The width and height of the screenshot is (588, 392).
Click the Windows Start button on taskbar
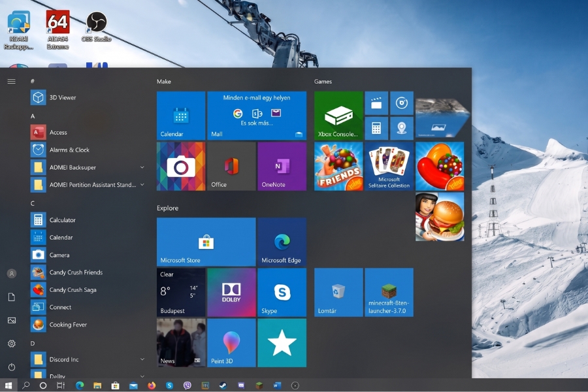point(8,385)
